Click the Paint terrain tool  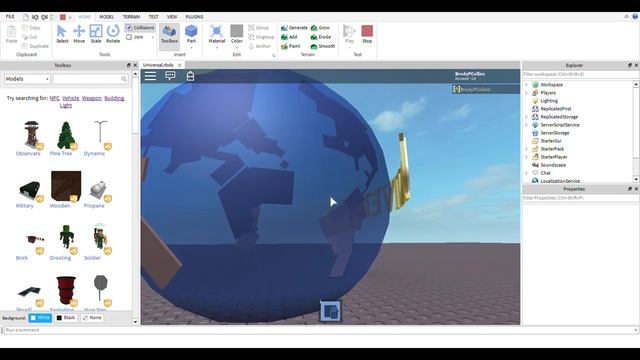[291, 46]
